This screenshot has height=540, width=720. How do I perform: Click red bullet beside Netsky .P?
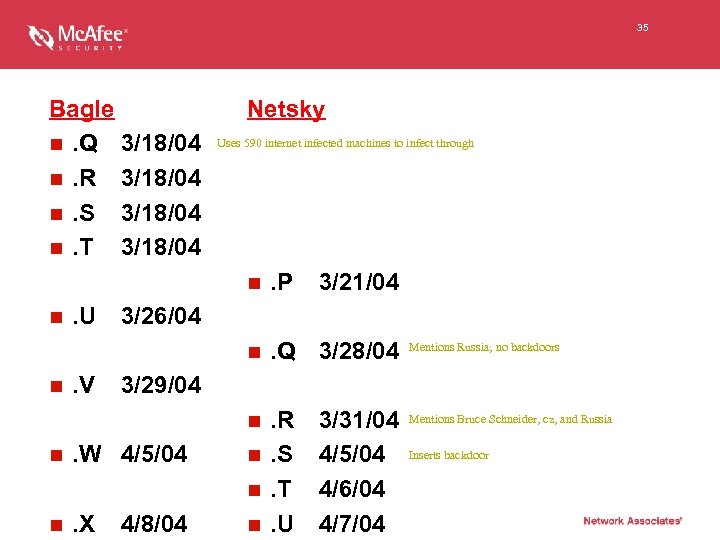click(254, 283)
